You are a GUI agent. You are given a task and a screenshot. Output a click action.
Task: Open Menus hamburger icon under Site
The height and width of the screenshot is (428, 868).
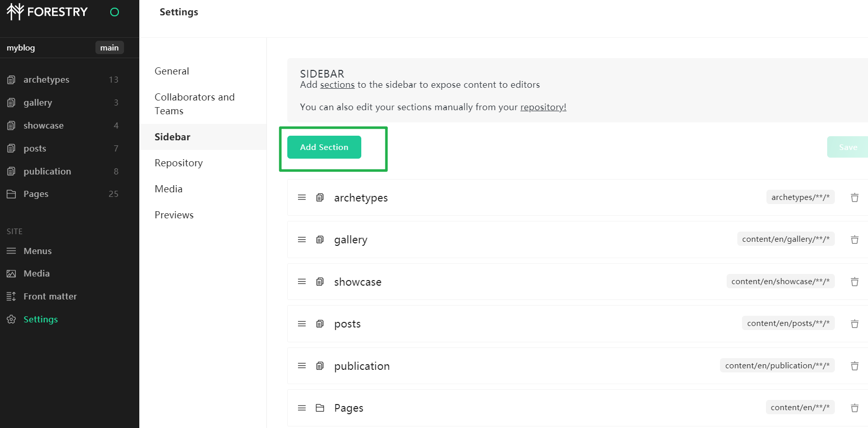click(x=11, y=251)
